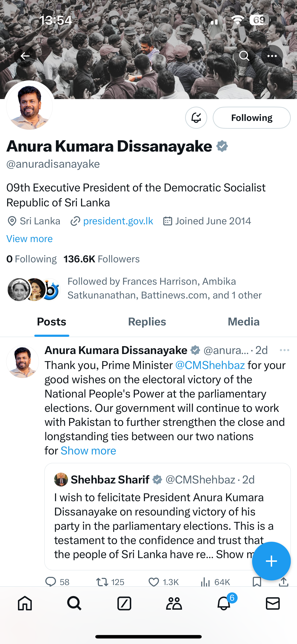Viewport: 297px width, 644px height.
Task: Open the profile more options menu
Action: click(x=272, y=56)
